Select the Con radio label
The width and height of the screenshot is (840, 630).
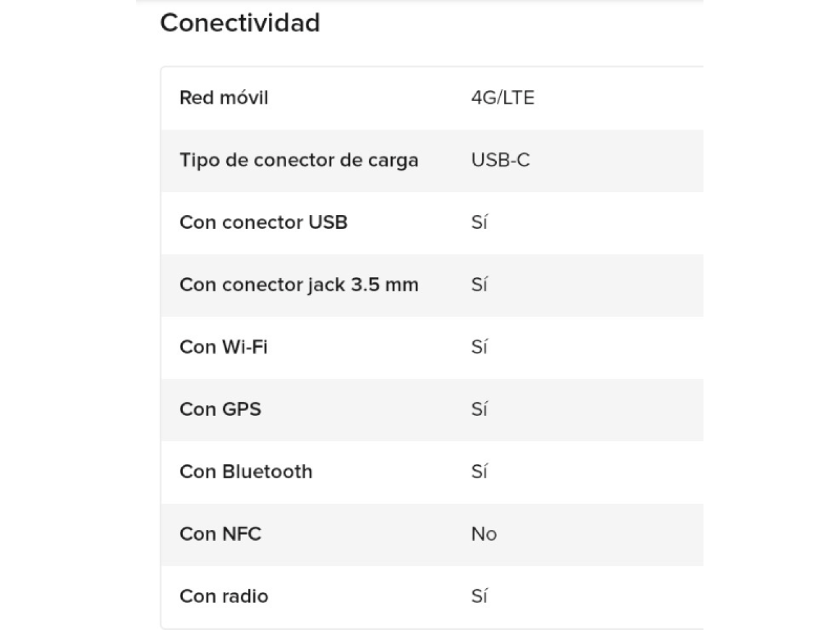point(224,597)
